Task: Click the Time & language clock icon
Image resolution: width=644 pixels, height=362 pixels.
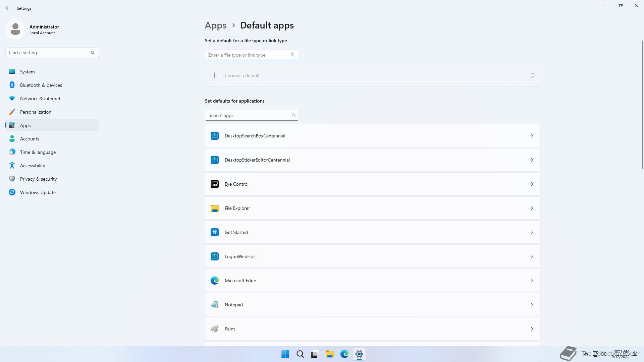Action: click(x=12, y=152)
